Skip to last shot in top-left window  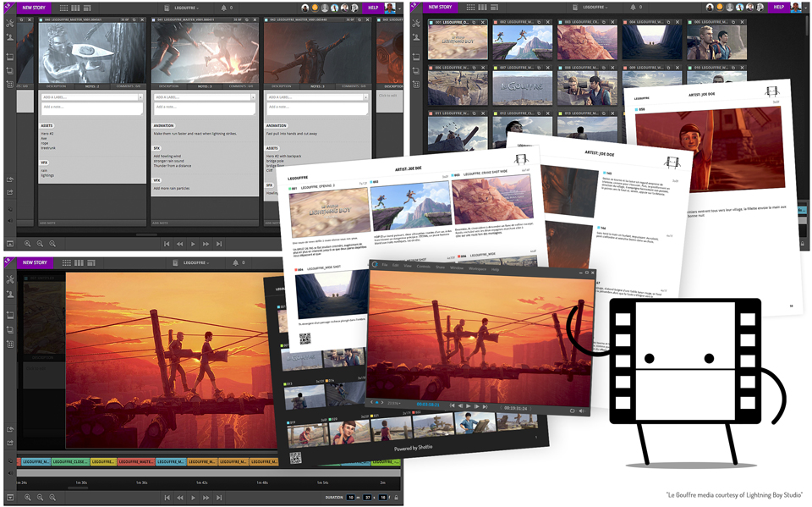[x=219, y=244]
